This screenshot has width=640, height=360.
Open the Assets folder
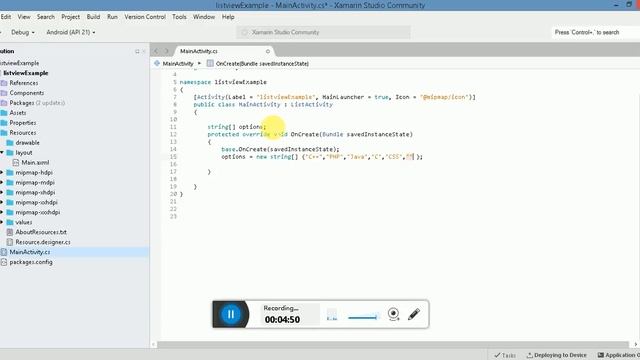point(18,113)
